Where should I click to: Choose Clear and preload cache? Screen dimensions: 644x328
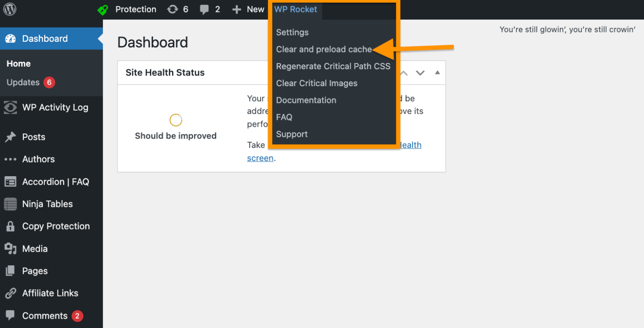[x=324, y=49]
